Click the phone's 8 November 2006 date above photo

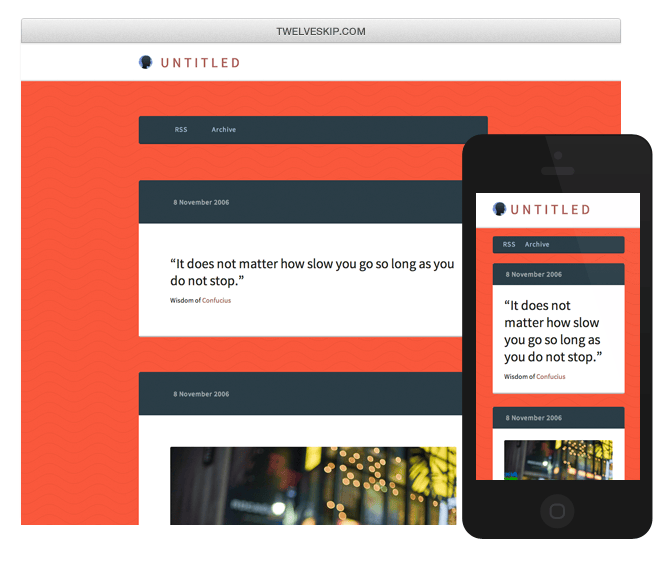pos(534,418)
